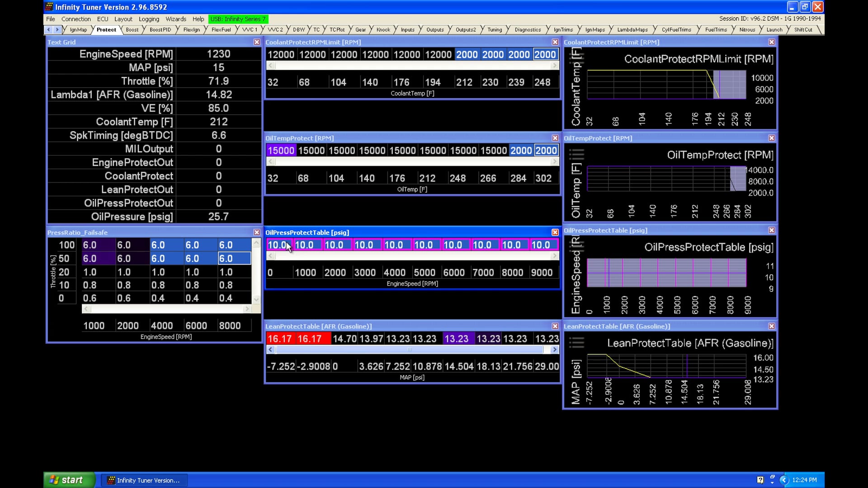Viewport: 868px width, 488px height.
Task: Select the first 15000 OilTempProtect cell
Action: pyautogui.click(x=281, y=150)
